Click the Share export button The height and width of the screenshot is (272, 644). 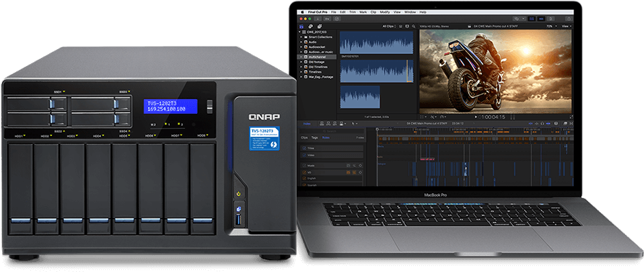coord(569,19)
